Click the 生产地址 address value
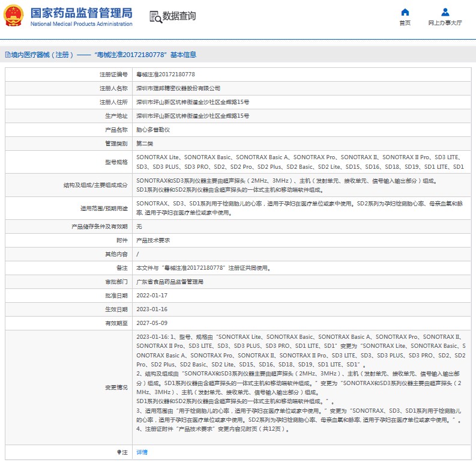This screenshot has width=476, height=465. 193,116
